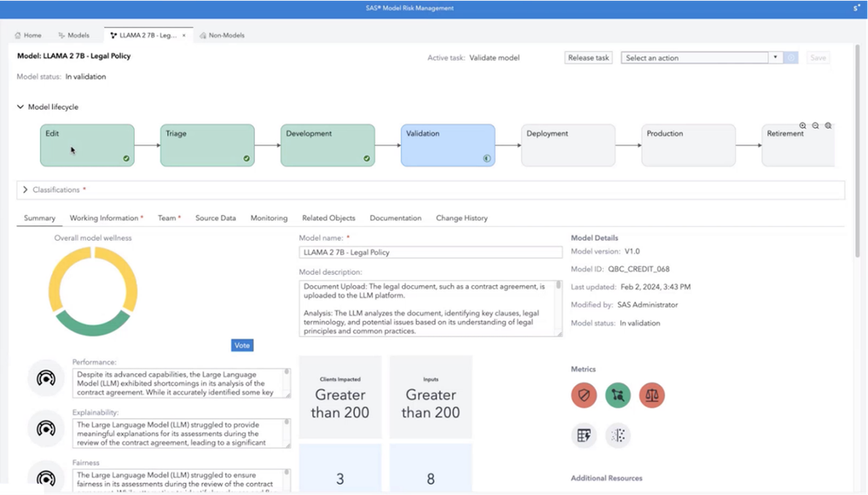This screenshot has width=868, height=495.
Task: Select the Development lifecycle stage box
Action: 328,145
